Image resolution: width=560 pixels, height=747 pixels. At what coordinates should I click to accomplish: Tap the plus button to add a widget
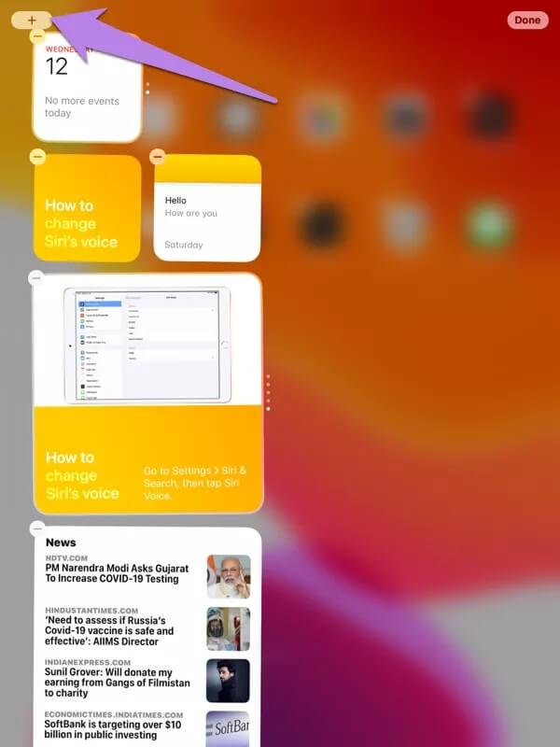tap(32, 20)
